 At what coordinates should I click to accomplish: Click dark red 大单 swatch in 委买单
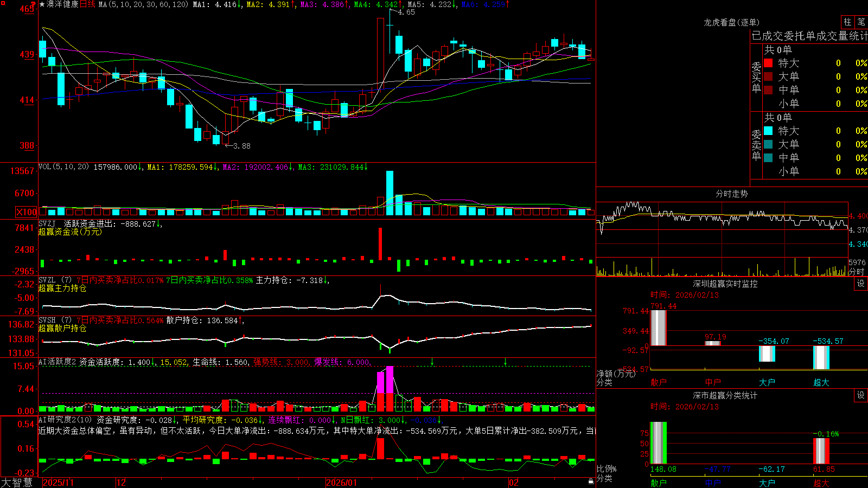pyautogui.click(x=768, y=76)
